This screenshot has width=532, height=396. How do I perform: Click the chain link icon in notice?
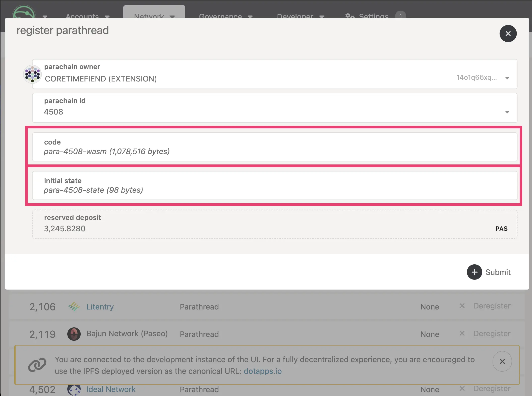(37, 365)
